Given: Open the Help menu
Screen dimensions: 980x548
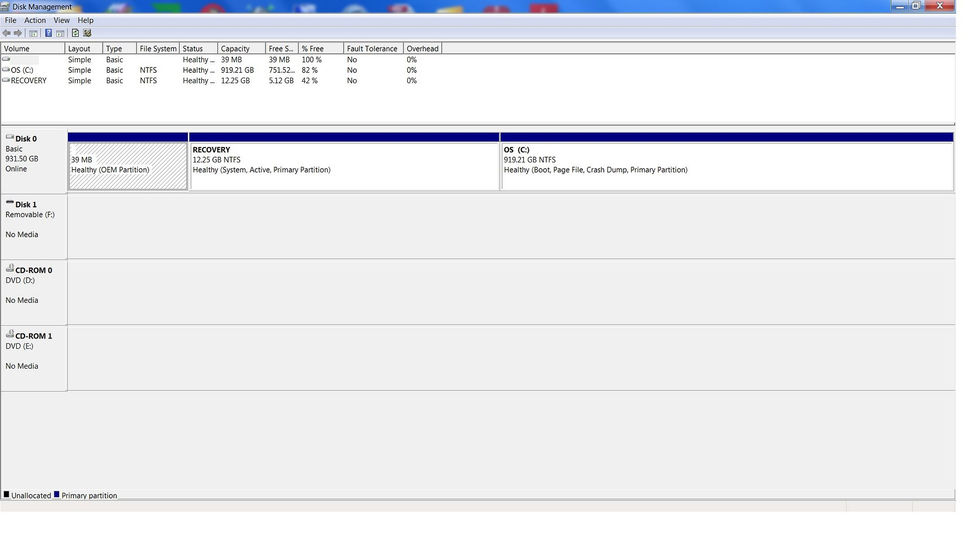Looking at the screenshot, I should click(85, 20).
